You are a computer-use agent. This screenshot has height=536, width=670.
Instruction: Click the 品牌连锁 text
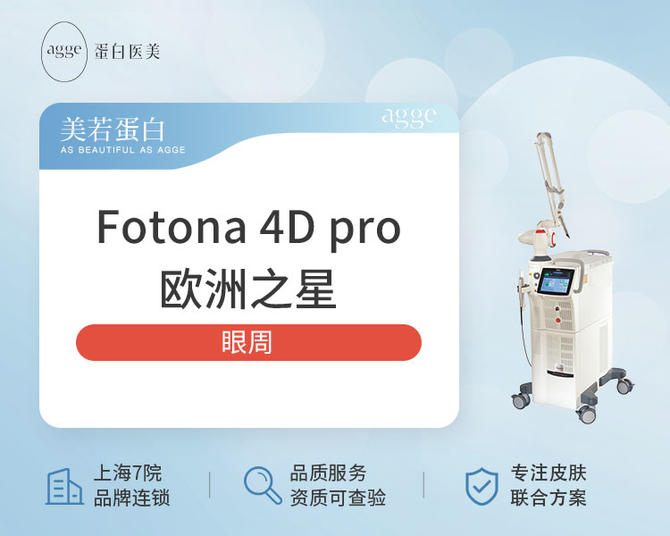click(x=132, y=498)
